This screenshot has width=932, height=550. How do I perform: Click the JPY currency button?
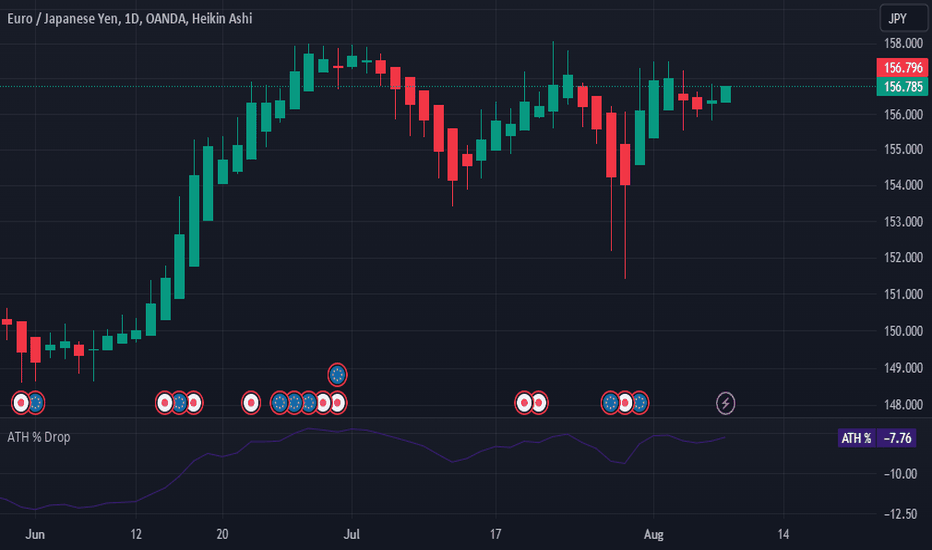pyautogui.click(x=902, y=18)
